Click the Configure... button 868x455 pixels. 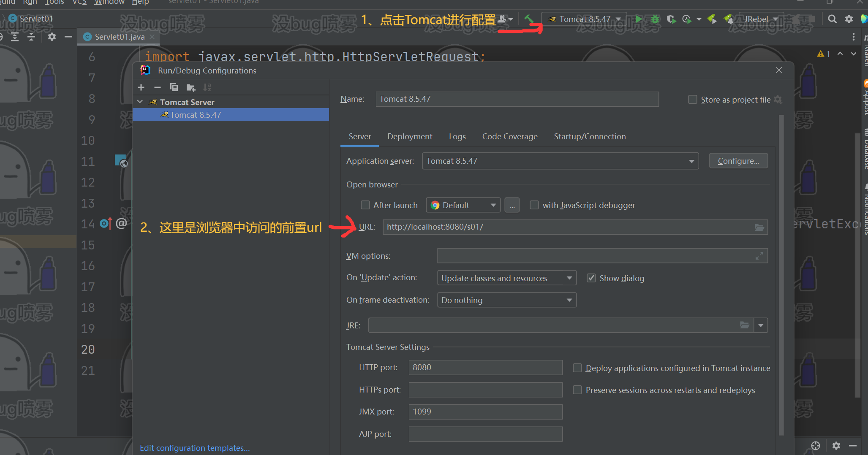click(x=738, y=161)
